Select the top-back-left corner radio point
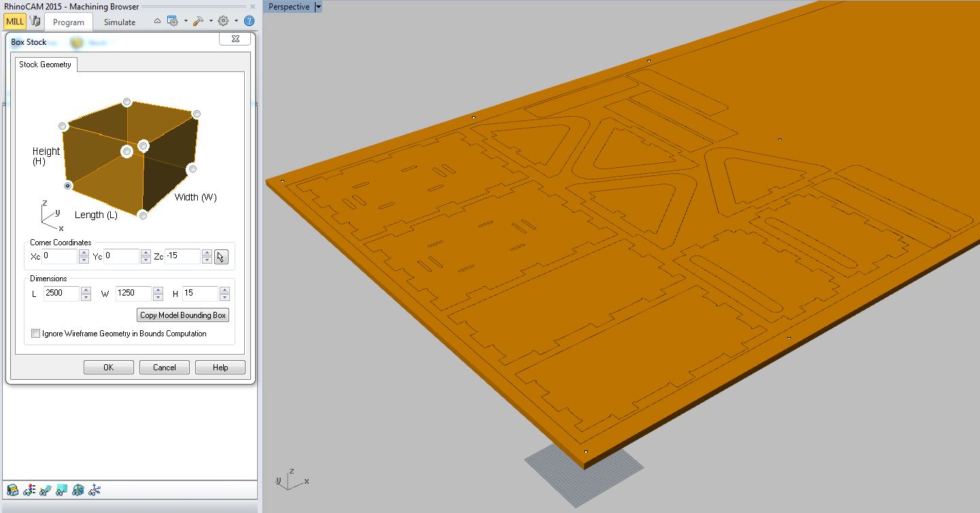This screenshot has width=980, height=513. [126, 102]
